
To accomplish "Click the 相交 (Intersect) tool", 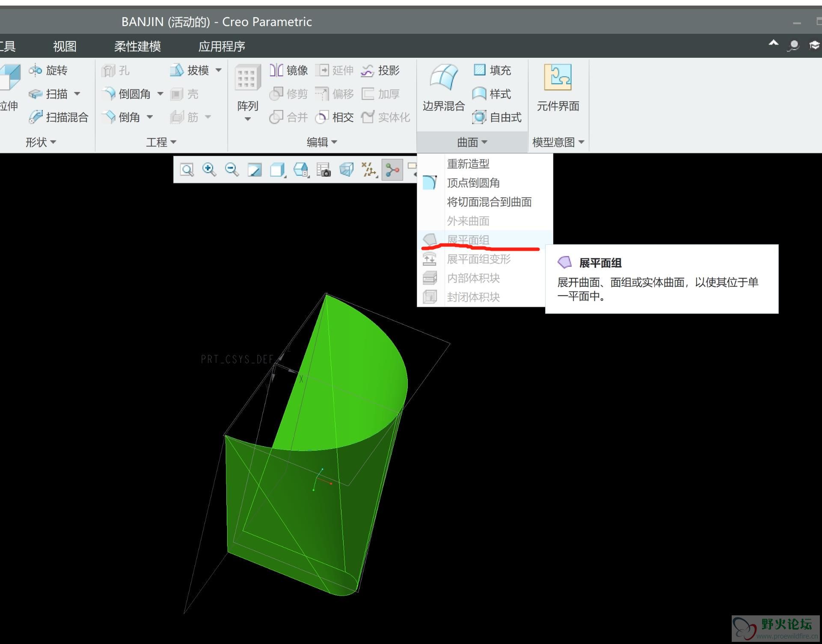I will coord(335,117).
